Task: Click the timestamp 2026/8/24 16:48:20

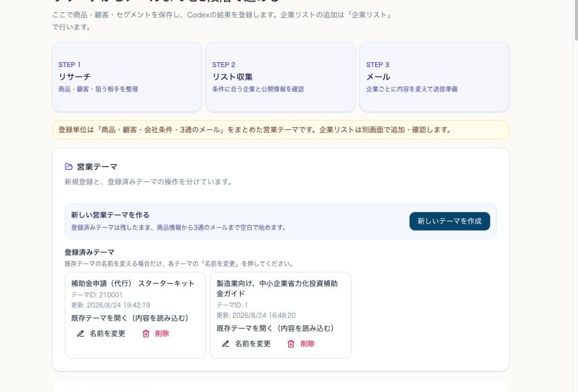Action: (x=264, y=315)
